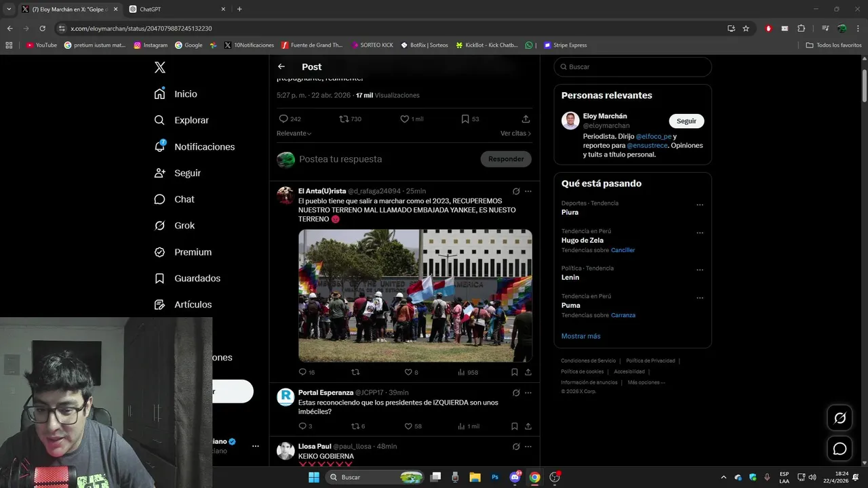Viewport: 868px width, 488px height.
Task: Like El Anta(U)rista reply with 6 likes
Action: pos(408,372)
